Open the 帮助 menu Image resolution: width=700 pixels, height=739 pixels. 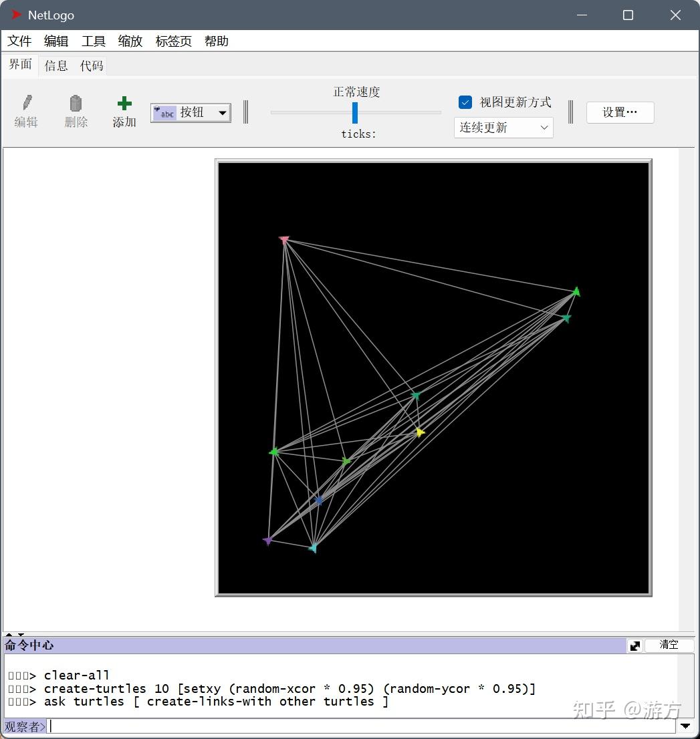click(x=217, y=41)
